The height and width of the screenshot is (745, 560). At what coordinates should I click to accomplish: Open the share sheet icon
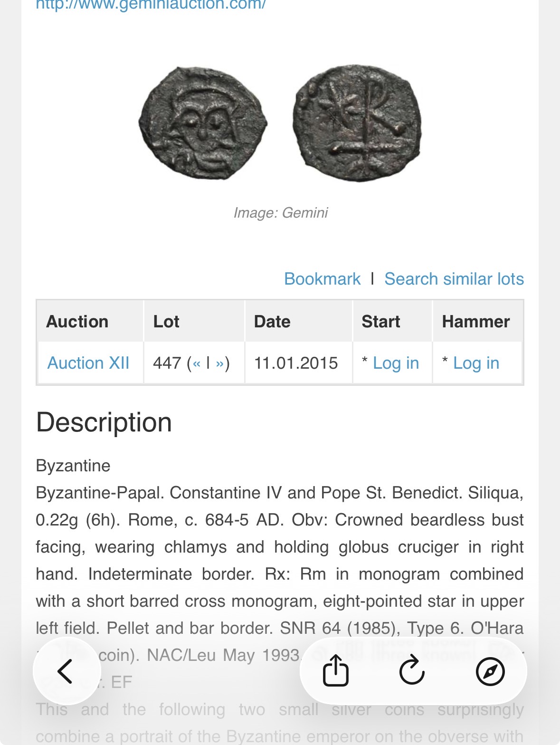pyautogui.click(x=336, y=670)
